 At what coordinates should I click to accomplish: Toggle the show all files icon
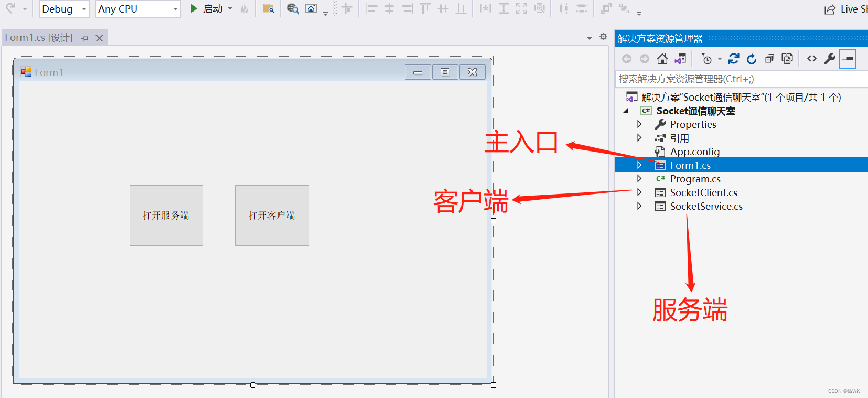[787, 59]
